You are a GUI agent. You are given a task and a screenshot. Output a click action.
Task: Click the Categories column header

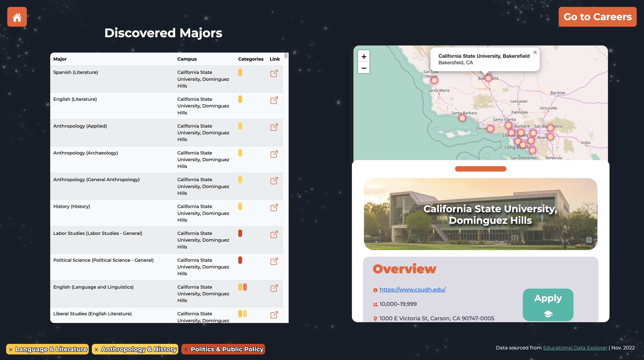251,59
